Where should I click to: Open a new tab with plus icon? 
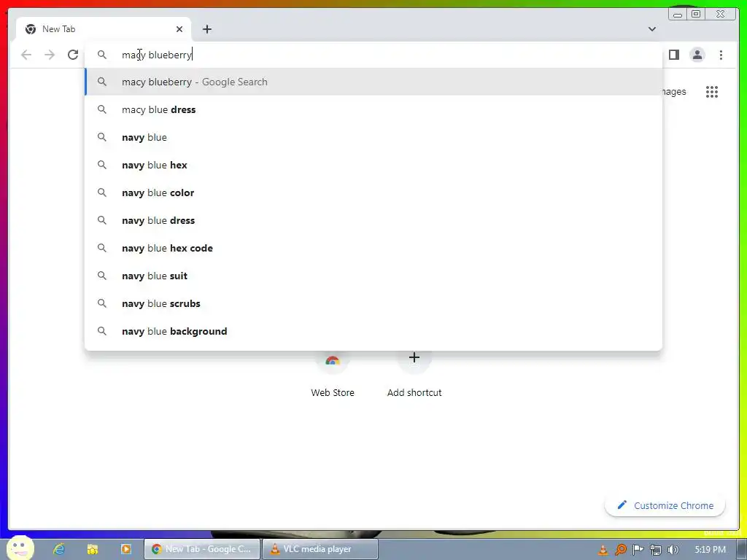[206, 29]
